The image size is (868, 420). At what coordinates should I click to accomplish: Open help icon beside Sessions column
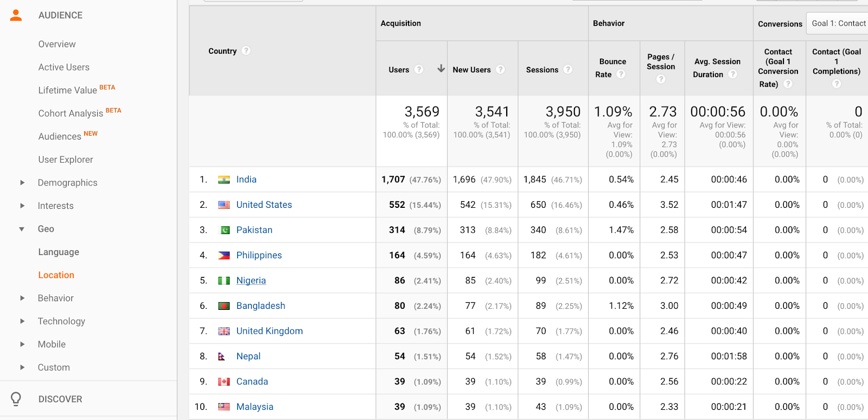[x=568, y=69]
